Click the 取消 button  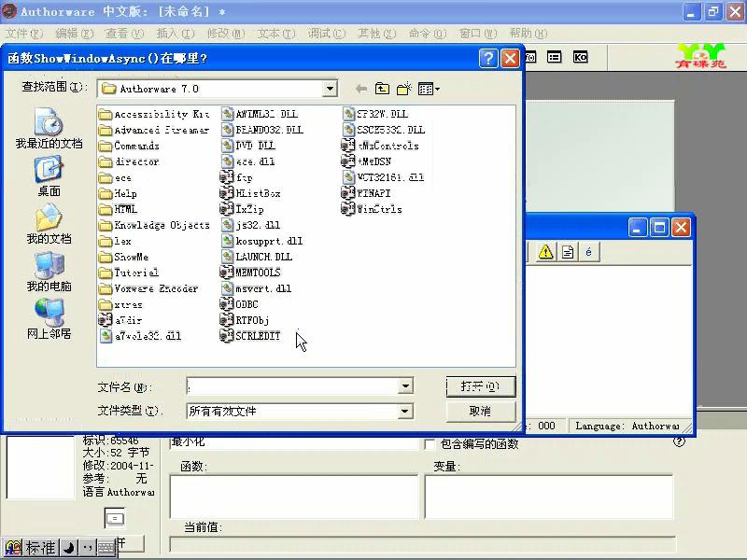[x=481, y=411]
